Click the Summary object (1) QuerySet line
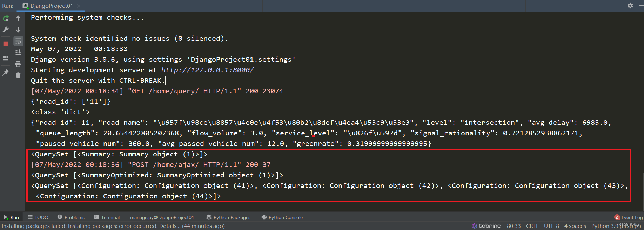The image size is (644, 230). coord(119,154)
